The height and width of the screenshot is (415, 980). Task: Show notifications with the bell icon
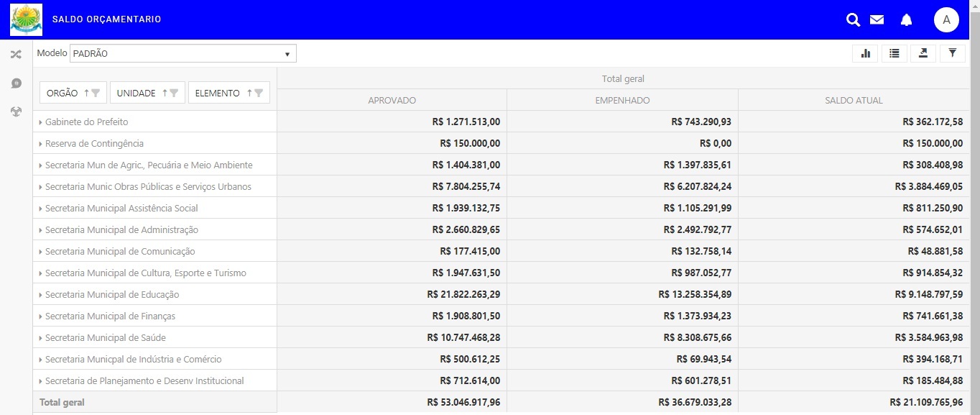pos(906,20)
